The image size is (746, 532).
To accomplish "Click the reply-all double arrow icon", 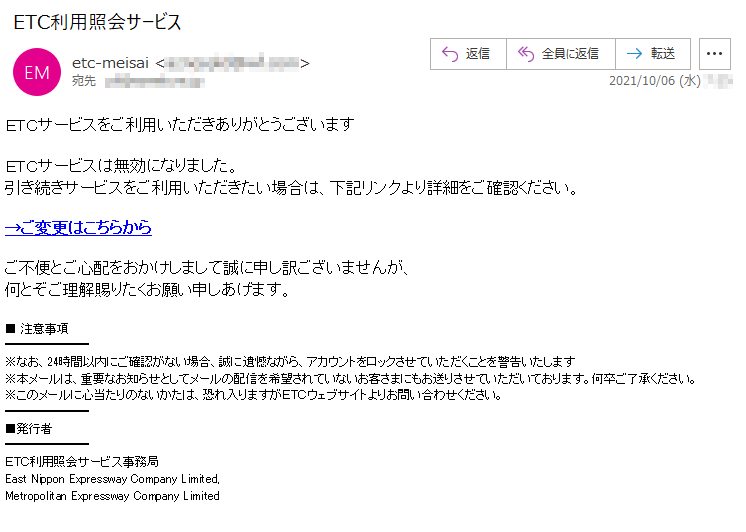I will pos(526,54).
